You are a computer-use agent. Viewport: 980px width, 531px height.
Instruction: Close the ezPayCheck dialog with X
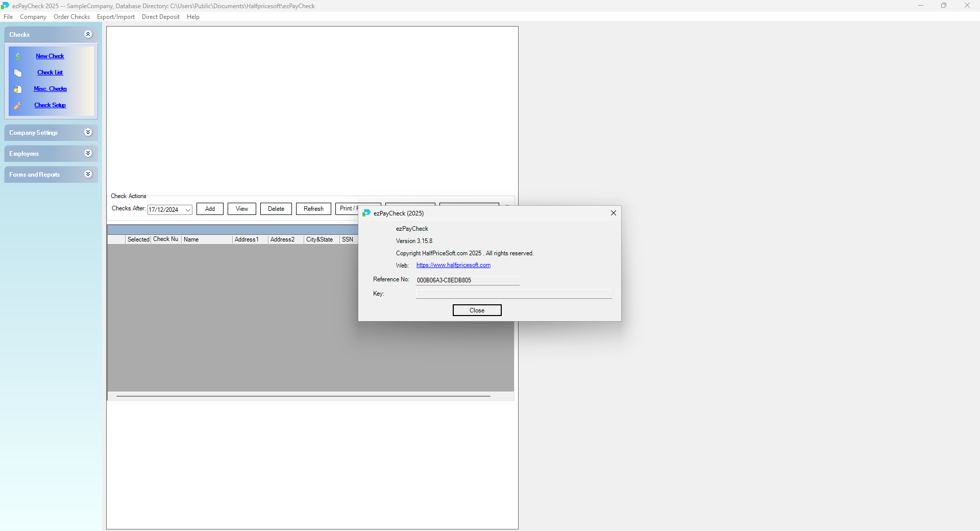click(x=614, y=213)
